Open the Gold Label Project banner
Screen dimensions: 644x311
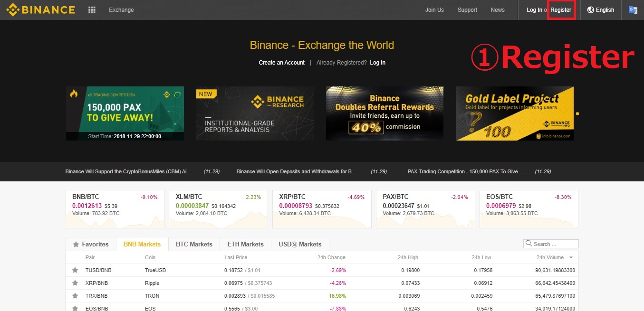coord(515,113)
